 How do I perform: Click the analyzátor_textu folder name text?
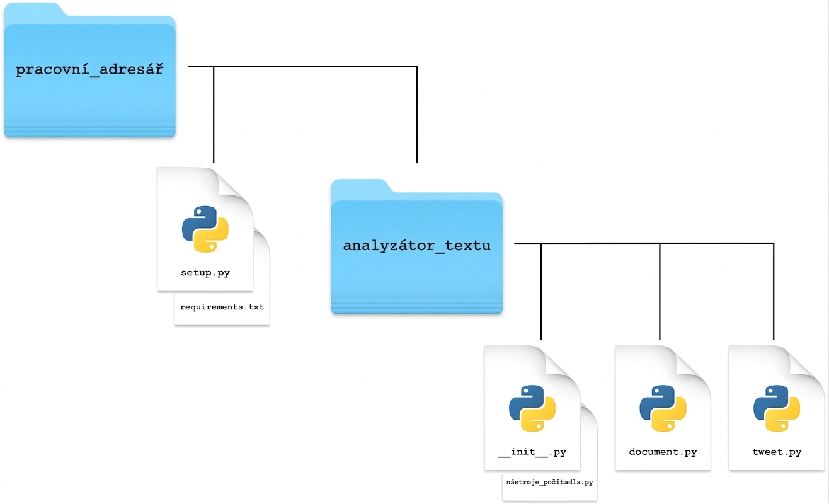416,246
